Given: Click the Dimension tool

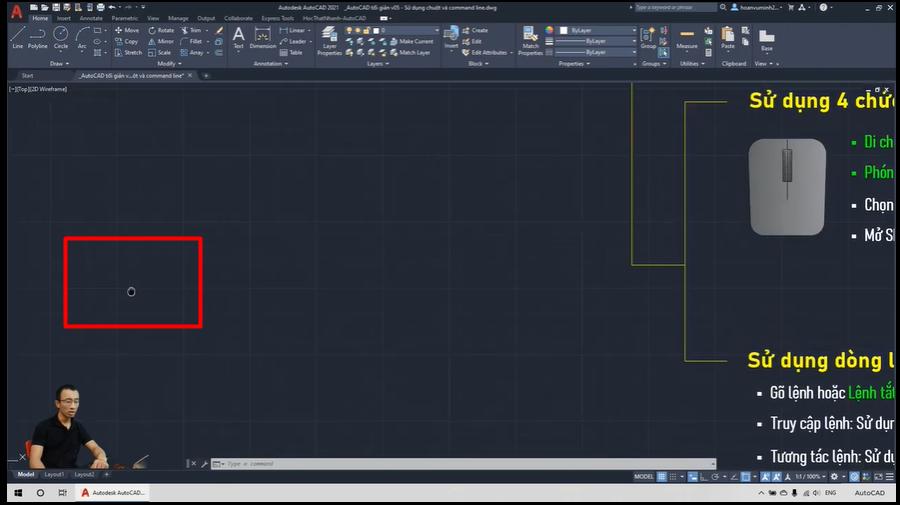Looking at the screenshot, I should click(x=262, y=37).
